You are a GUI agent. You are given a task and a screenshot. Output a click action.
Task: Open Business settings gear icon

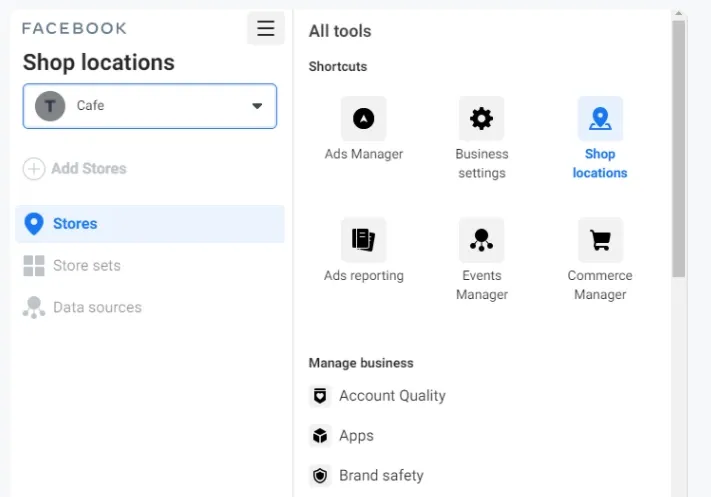(x=482, y=119)
